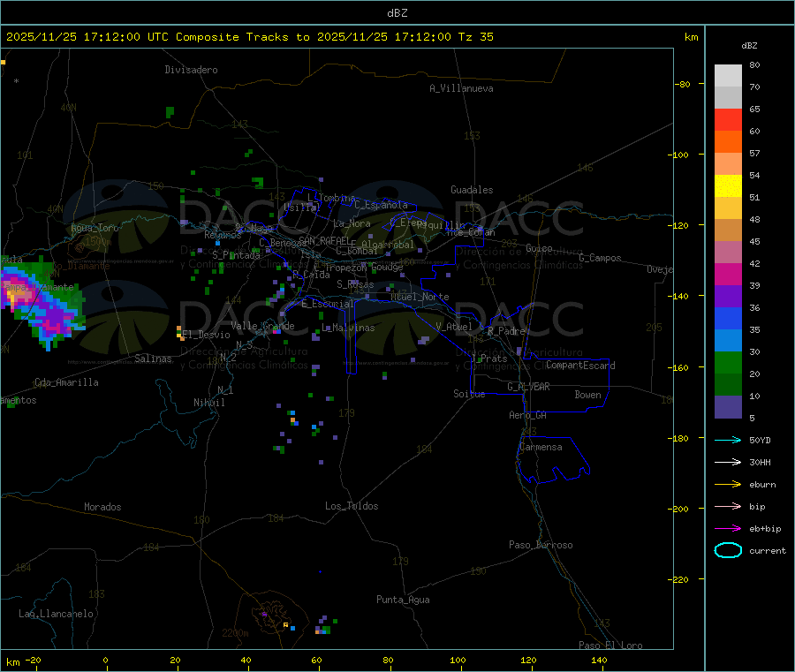This screenshot has height=672, width=795.
Task: Click the 'Tz 35' threshold text in header
Action: (x=475, y=37)
